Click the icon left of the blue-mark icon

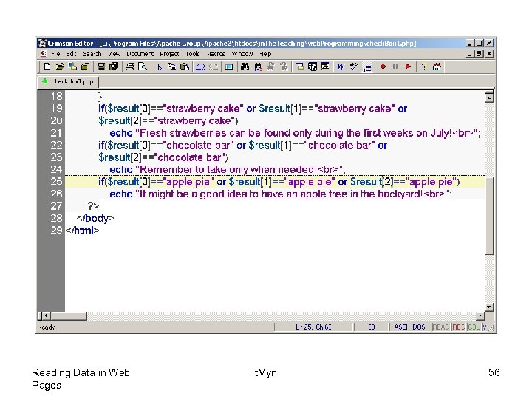coord(325,66)
